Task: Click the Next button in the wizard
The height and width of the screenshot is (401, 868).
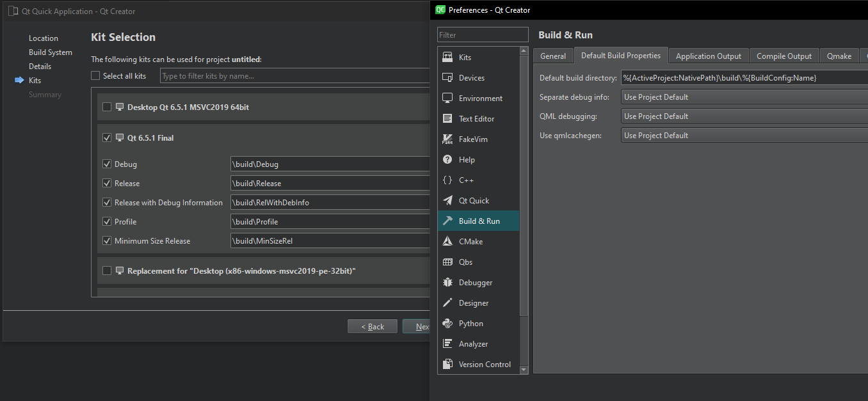Action: (x=417, y=326)
